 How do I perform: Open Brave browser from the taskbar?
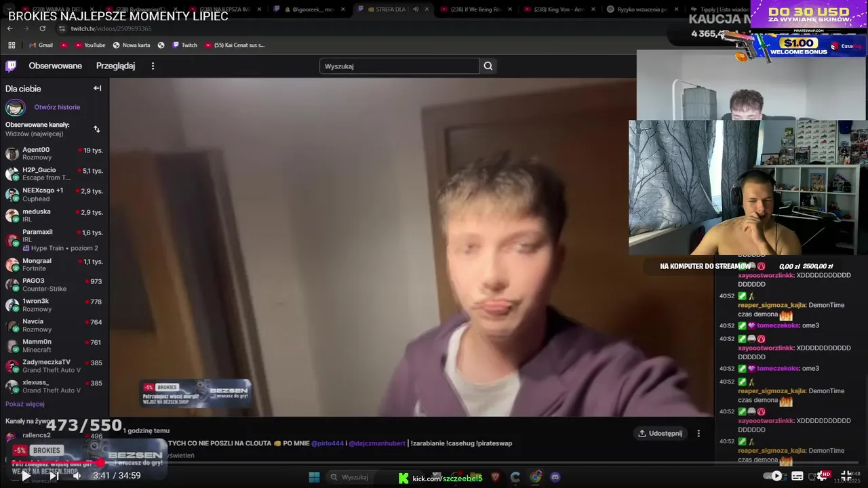(496, 477)
